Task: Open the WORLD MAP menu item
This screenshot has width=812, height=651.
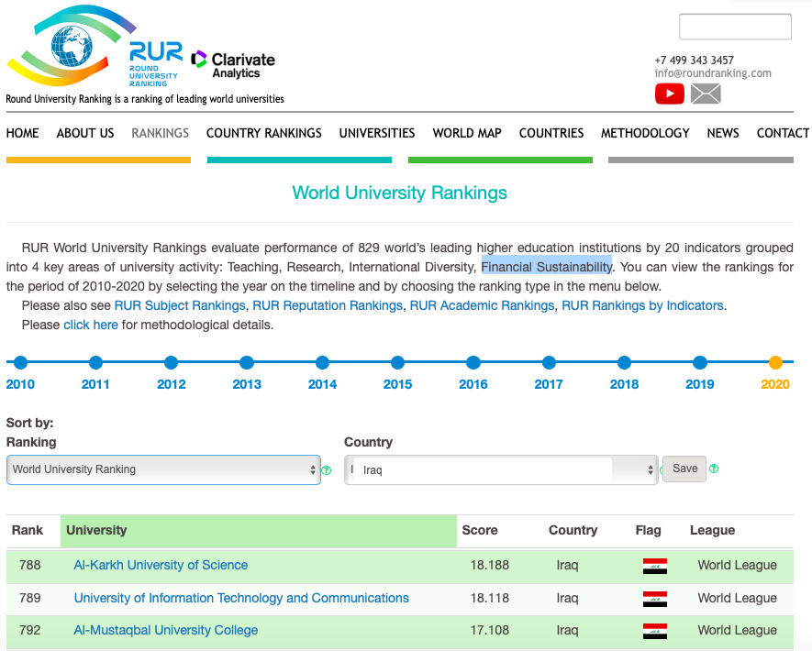Action: [x=467, y=133]
